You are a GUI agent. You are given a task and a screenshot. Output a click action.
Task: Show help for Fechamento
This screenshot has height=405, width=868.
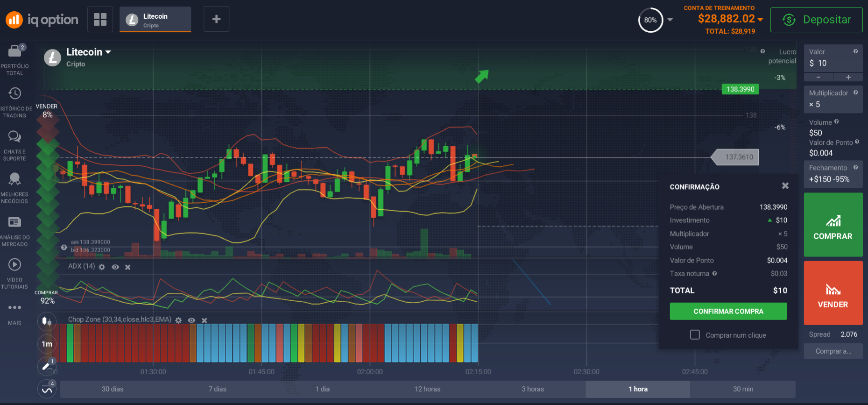point(855,167)
